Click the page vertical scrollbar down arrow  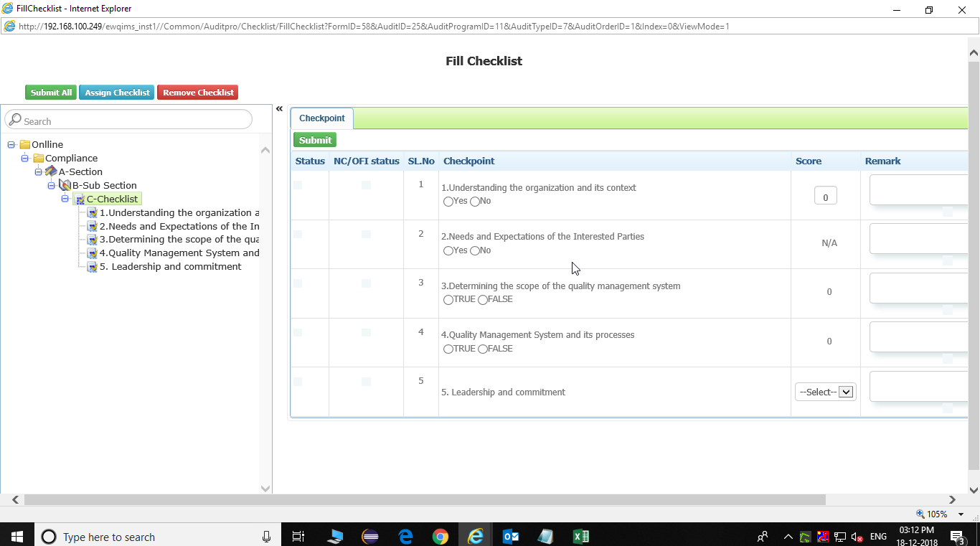[974, 490]
